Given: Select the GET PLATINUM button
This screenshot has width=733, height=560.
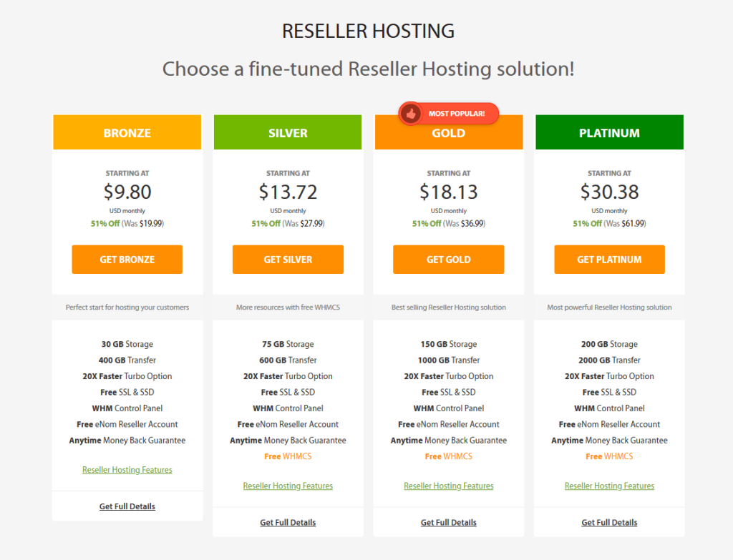Looking at the screenshot, I should (609, 260).
